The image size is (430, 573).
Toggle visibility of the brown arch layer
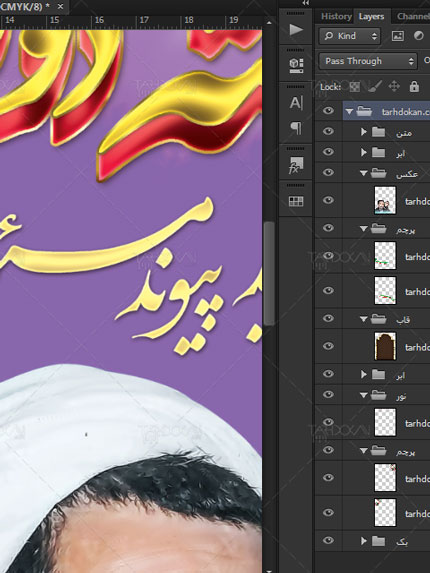(328, 346)
